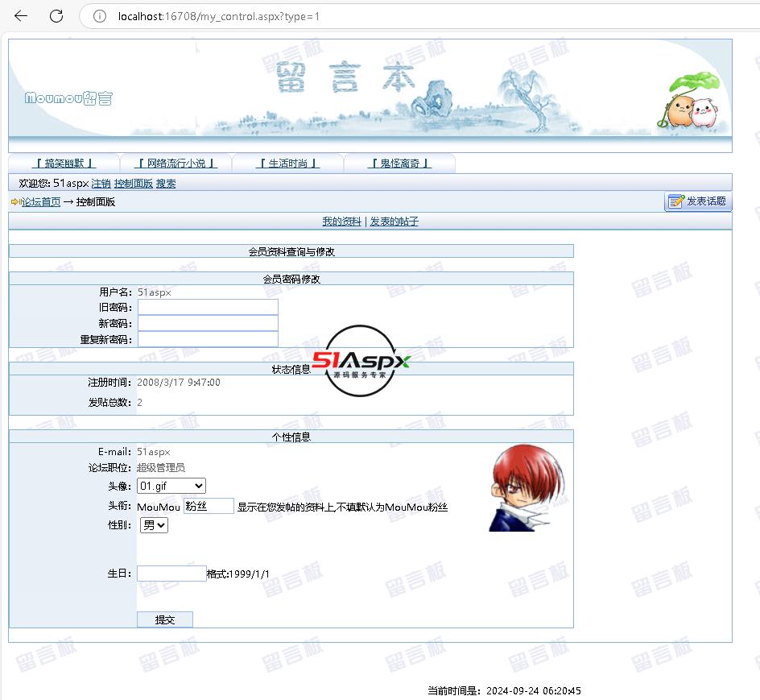
Task: Reload the page with refresh icon
Action: click(x=56, y=16)
